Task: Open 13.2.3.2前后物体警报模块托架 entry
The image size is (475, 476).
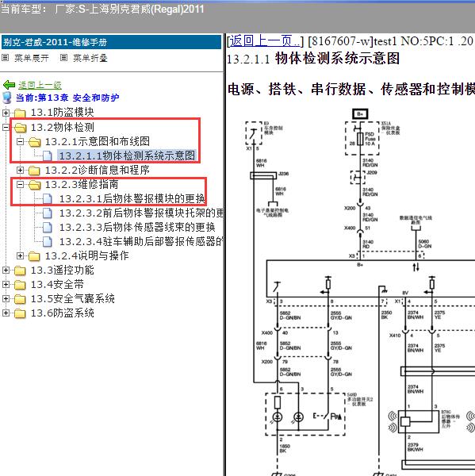Action: coord(141,213)
